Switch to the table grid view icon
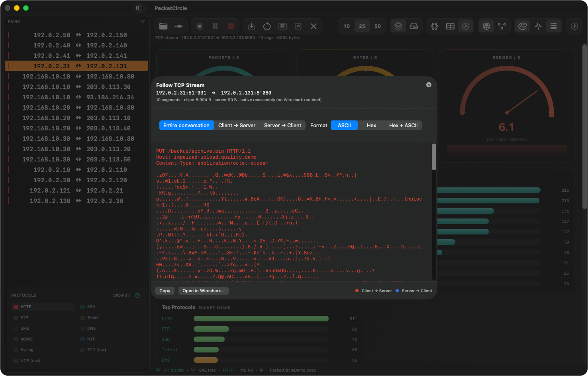This screenshot has width=588, height=376. pyautogui.click(x=450, y=26)
